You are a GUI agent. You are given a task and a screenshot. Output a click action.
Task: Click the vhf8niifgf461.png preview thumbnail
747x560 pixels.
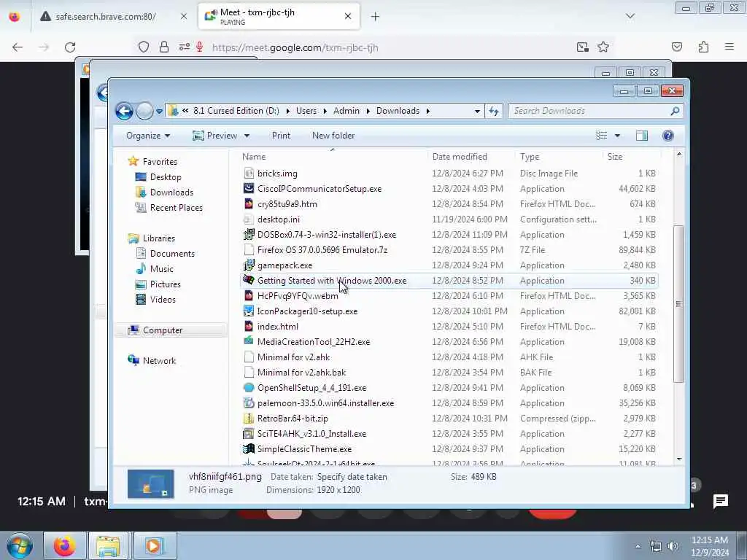coord(150,484)
